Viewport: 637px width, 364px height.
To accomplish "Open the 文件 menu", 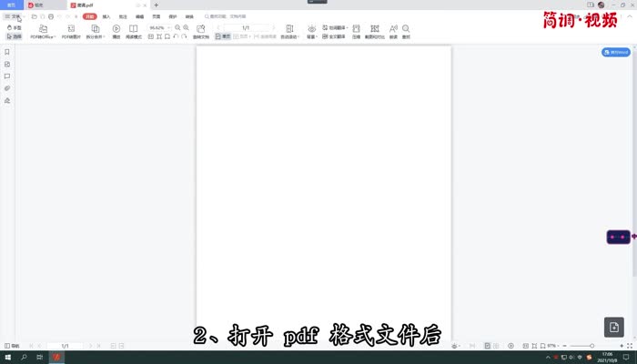I will (13, 16).
